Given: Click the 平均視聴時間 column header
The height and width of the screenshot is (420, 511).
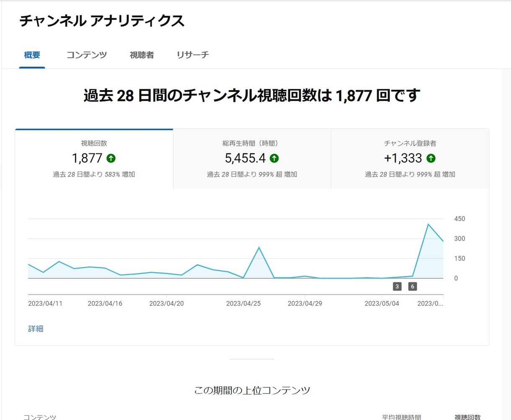Looking at the screenshot, I should (401, 417).
